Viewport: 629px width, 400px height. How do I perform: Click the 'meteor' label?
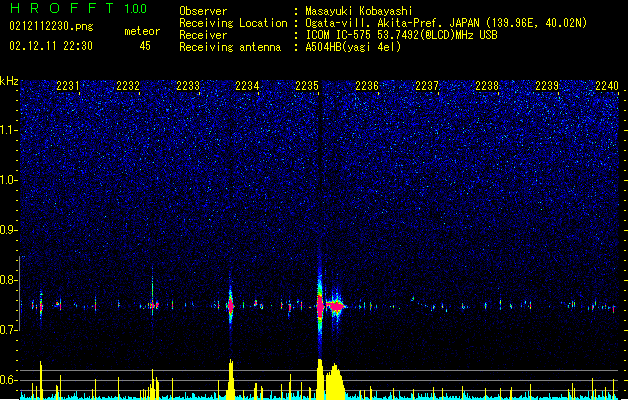coord(142,31)
